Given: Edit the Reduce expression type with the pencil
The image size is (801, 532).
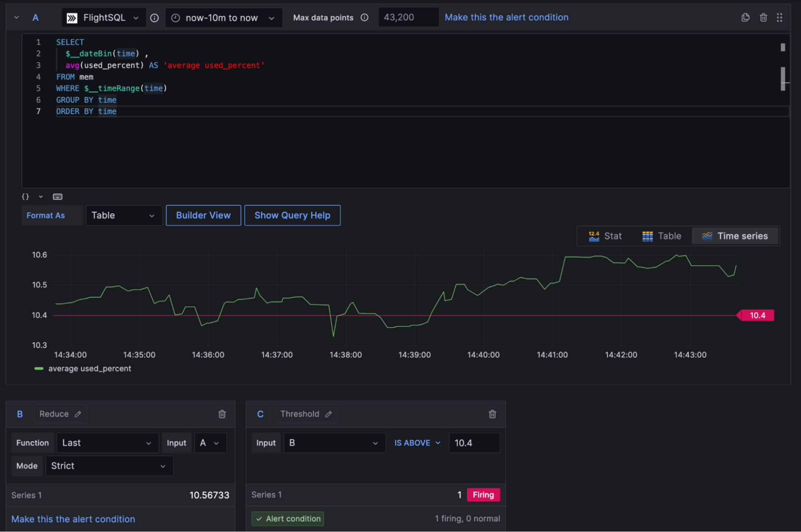Looking at the screenshot, I should [x=78, y=414].
